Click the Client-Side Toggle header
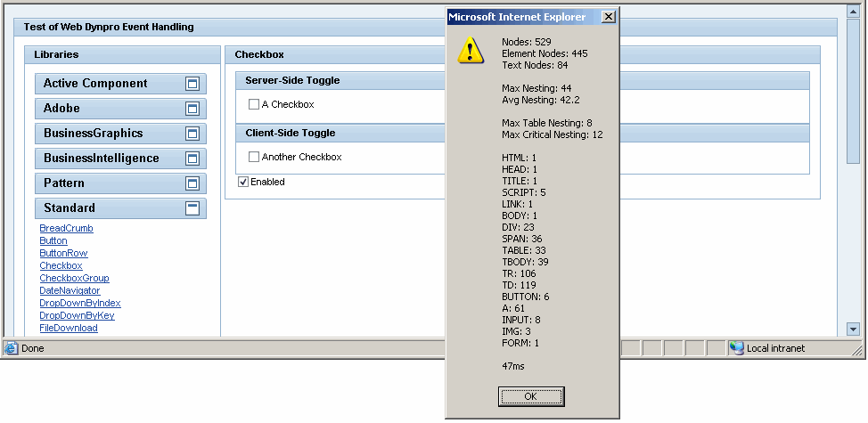This screenshot has width=868, height=423. pos(522,134)
